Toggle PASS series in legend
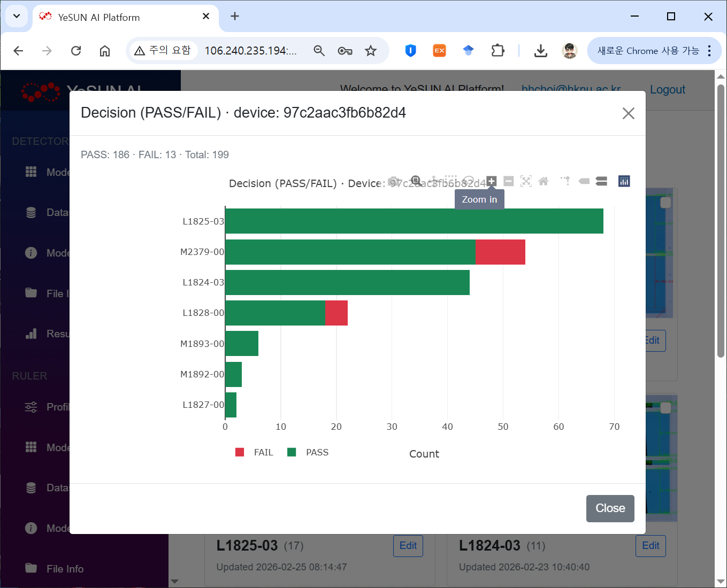The height and width of the screenshot is (588, 727). [x=308, y=452]
